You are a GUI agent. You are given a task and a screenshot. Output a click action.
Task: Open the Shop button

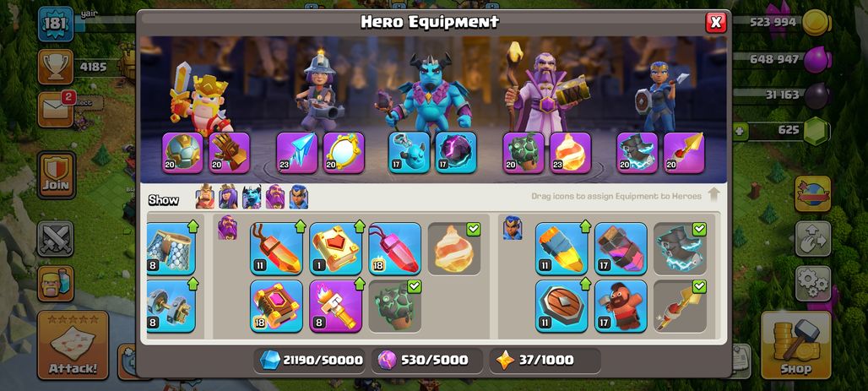point(796,345)
